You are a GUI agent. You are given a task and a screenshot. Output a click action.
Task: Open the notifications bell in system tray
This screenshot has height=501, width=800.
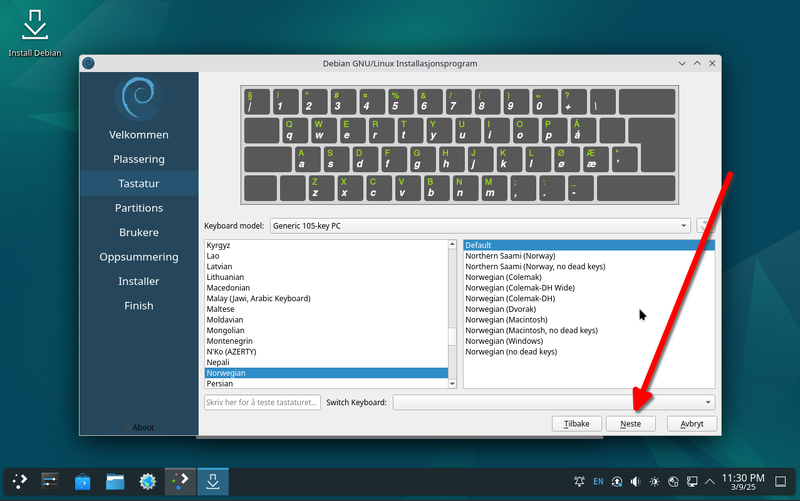(x=579, y=482)
